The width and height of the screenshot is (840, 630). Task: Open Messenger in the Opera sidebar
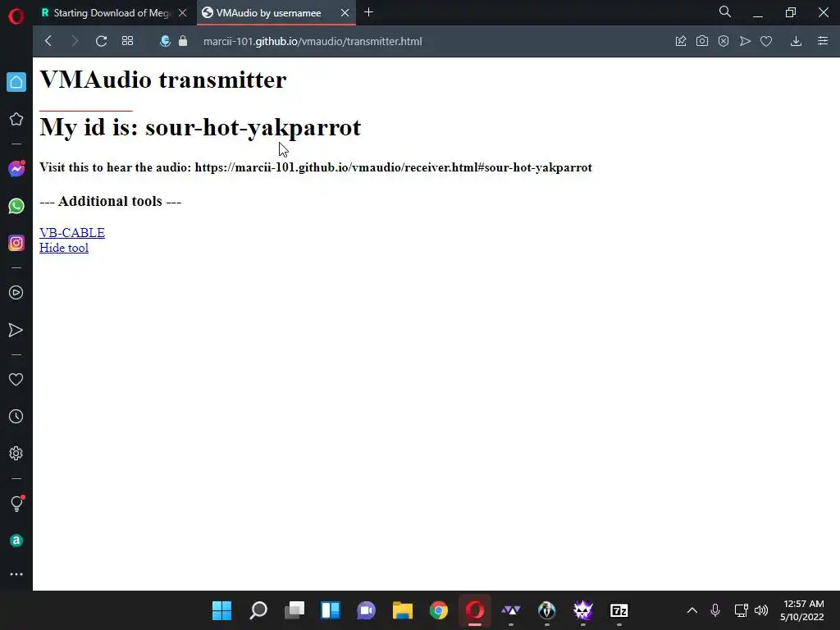pyautogui.click(x=16, y=169)
